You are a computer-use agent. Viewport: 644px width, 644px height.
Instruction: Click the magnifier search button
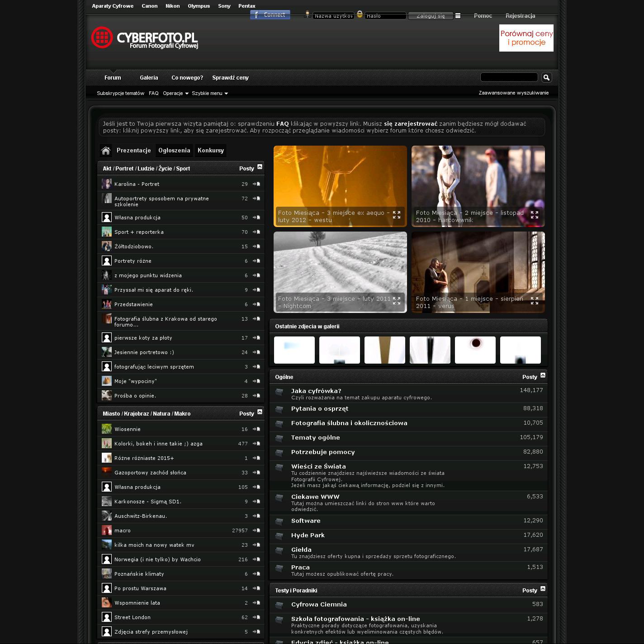[546, 78]
